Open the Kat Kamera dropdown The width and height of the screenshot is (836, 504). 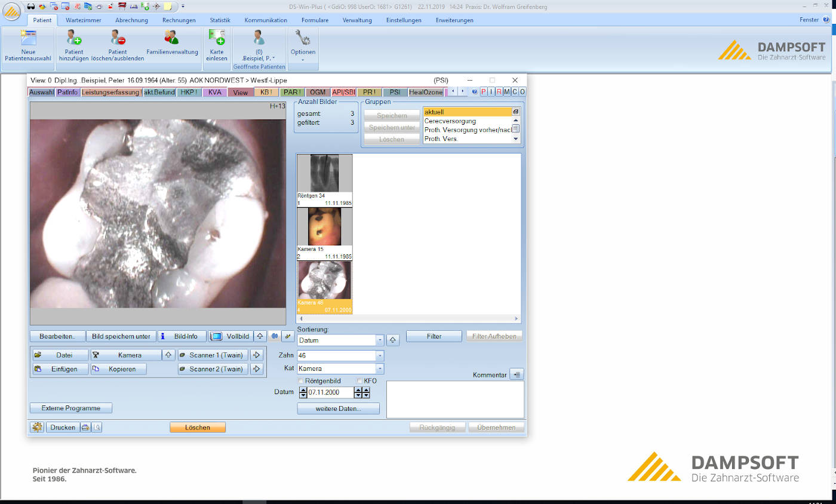[380, 368]
